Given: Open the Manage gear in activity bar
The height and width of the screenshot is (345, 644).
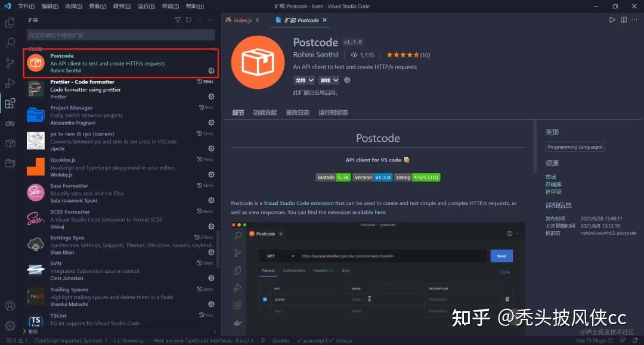Looking at the screenshot, I should 10,326.
